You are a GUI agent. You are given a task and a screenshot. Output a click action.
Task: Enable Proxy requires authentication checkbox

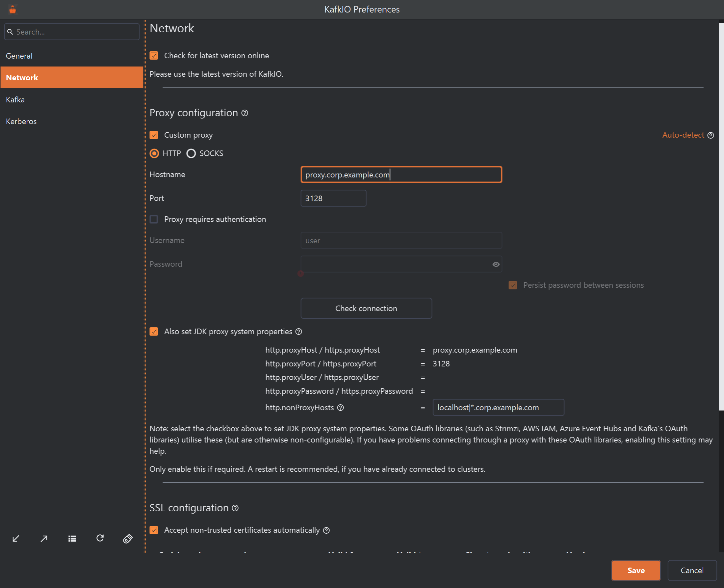[x=154, y=220]
